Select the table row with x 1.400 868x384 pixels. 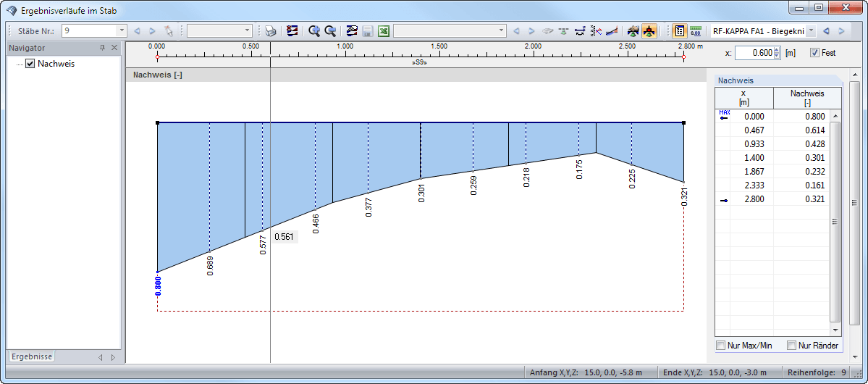772,158
